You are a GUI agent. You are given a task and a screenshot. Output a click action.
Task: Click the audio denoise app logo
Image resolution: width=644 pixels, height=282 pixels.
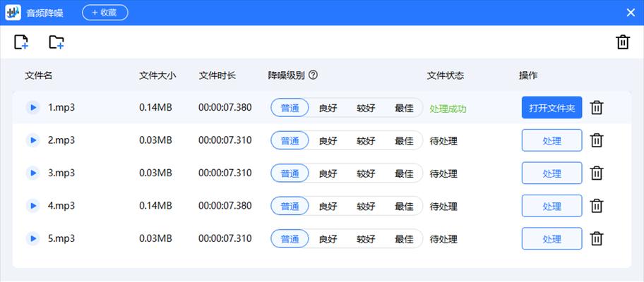click(13, 12)
